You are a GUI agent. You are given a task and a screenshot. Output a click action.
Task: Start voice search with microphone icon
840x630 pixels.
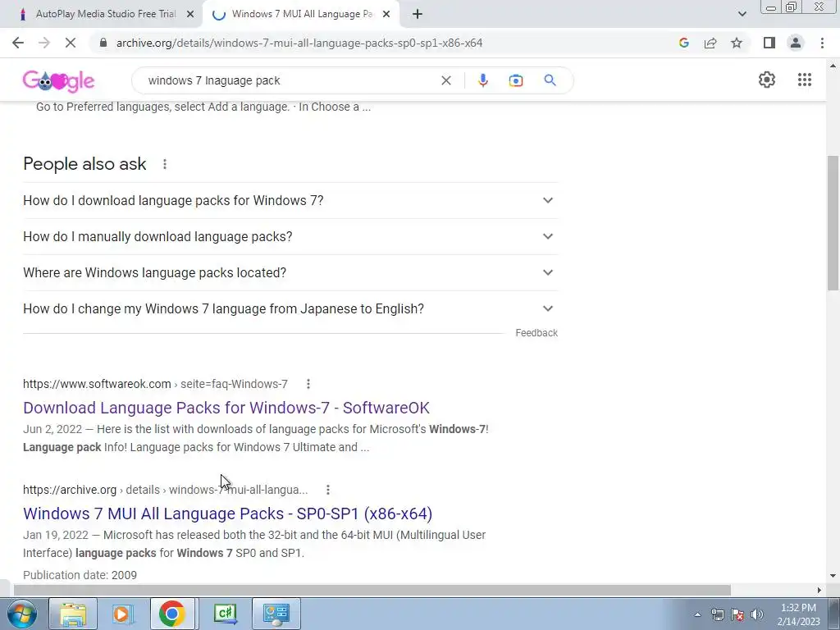tap(482, 80)
